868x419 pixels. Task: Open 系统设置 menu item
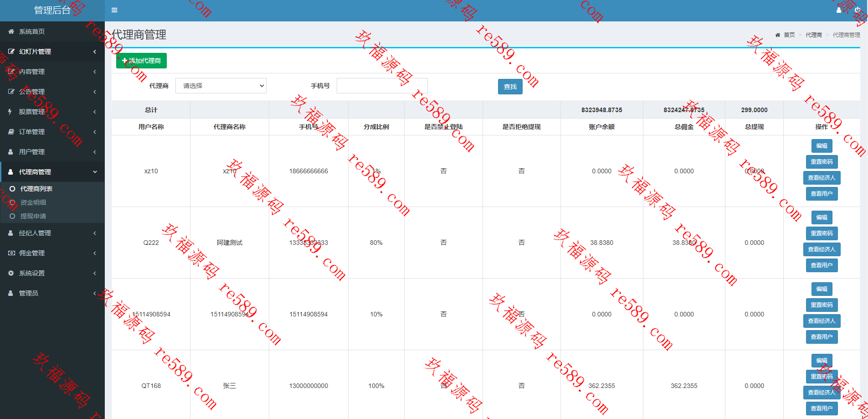point(52,273)
